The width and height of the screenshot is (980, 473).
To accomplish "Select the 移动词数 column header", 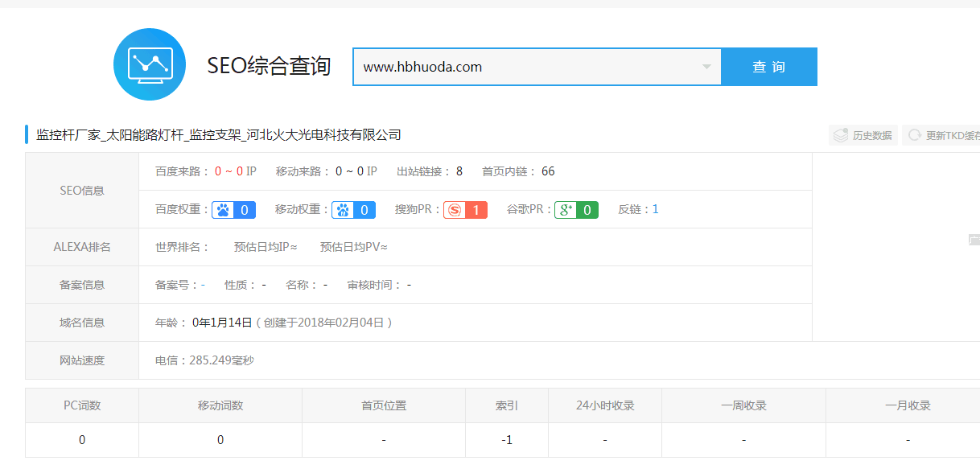I will (220, 405).
